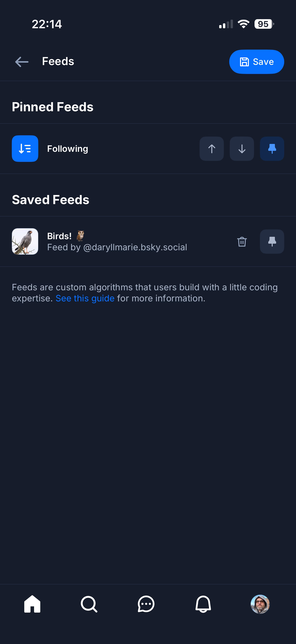Viewport: 296px width, 644px height.
Task: Open the 'See this guide' link
Action: (x=85, y=298)
